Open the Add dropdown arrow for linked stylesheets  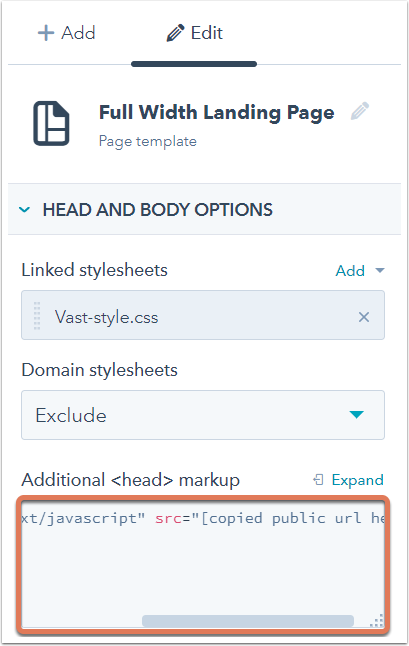click(380, 271)
